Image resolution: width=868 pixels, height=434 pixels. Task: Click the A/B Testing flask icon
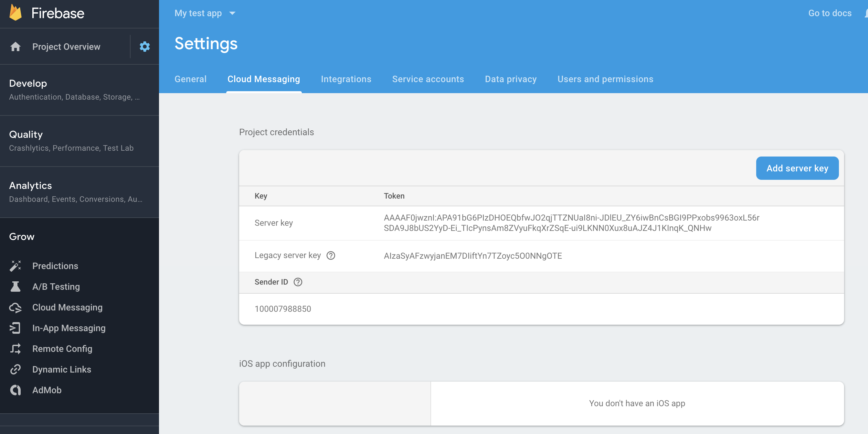[x=16, y=287]
